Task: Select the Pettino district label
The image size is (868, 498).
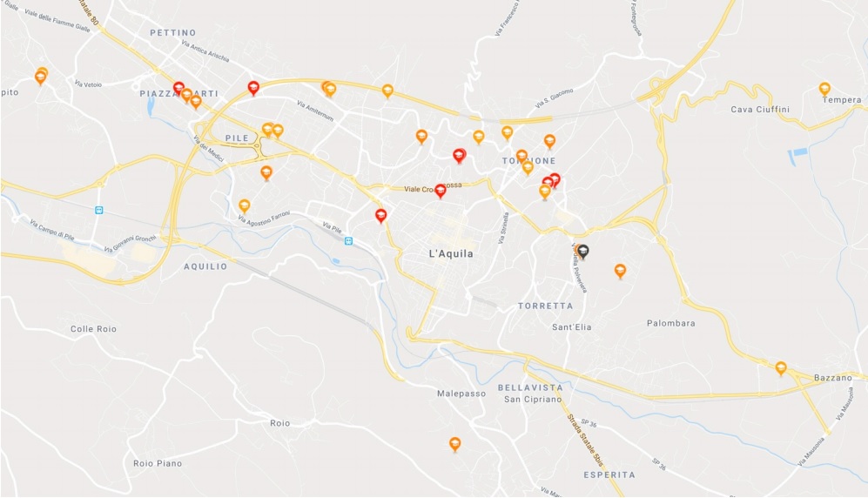Action: (173, 33)
